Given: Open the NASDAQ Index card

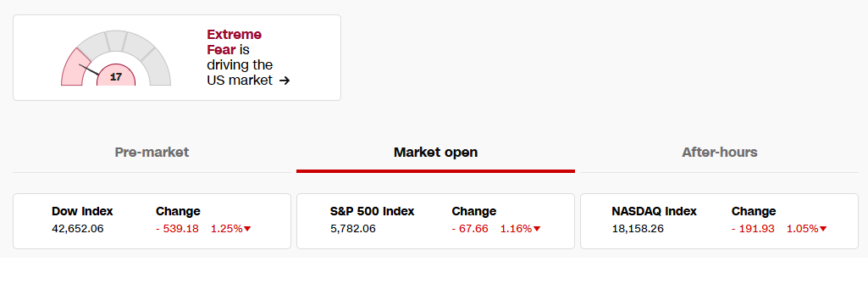Looking at the screenshot, I should (720, 221).
